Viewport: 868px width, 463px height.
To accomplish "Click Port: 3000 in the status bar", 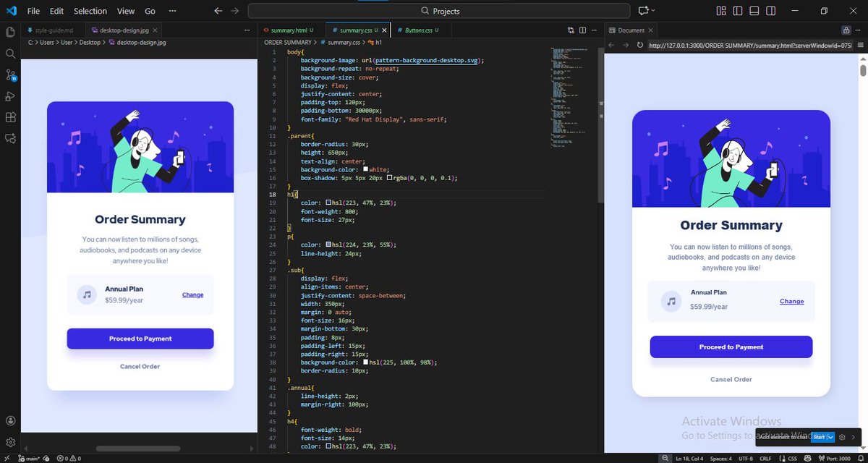I will [x=836, y=458].
